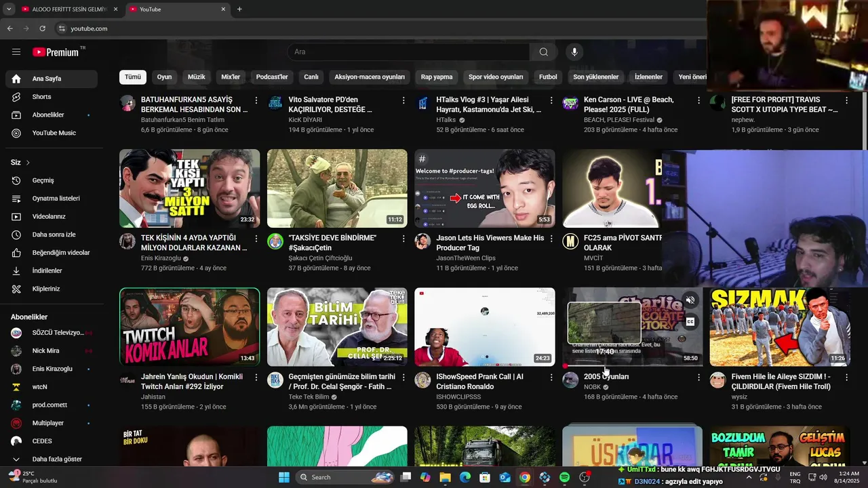The image size is (868, 488).
Task: Open Multiplayer subscription channel
Action: [52, 423]
